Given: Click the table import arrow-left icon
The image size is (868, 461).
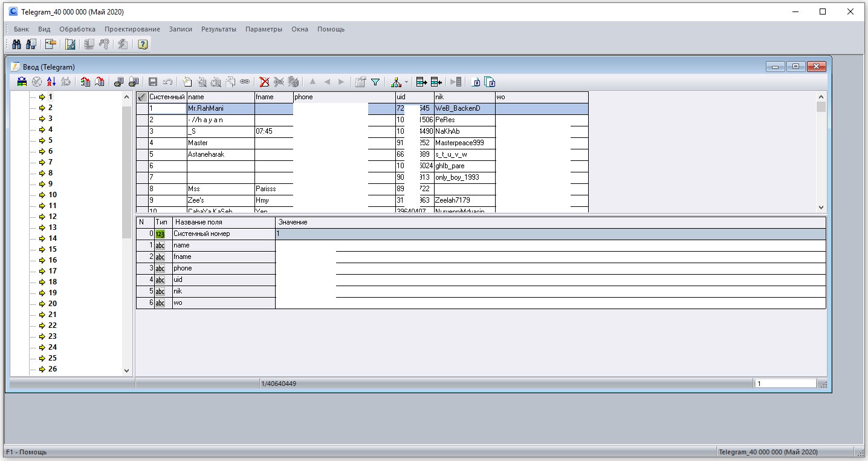Looking at the screenshot, I should pos(436,82).
